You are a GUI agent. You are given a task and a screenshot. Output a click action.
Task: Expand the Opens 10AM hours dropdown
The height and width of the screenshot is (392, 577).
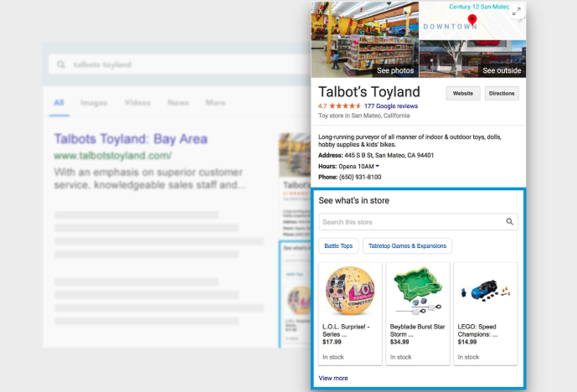378,167
